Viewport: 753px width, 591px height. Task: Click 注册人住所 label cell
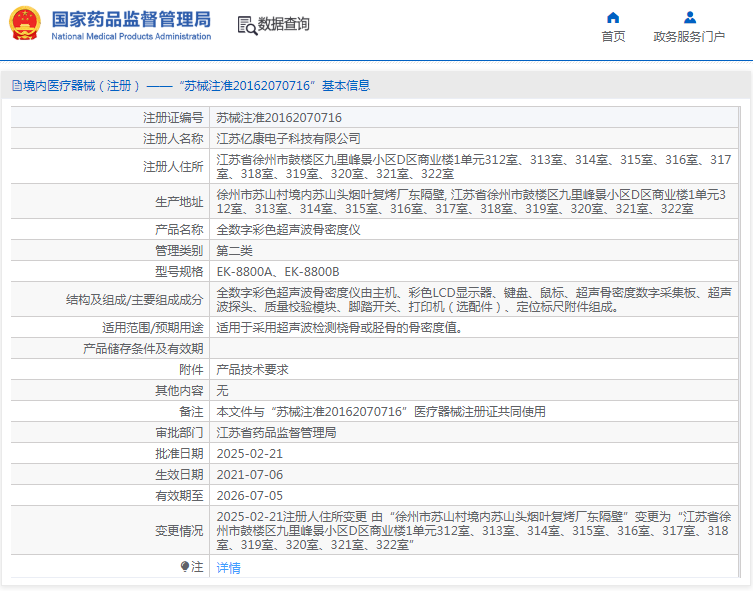click(110, 166)
